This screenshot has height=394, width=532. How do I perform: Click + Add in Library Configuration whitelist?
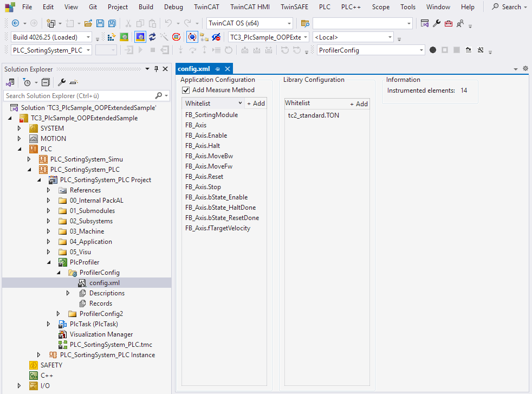[359, 104]
